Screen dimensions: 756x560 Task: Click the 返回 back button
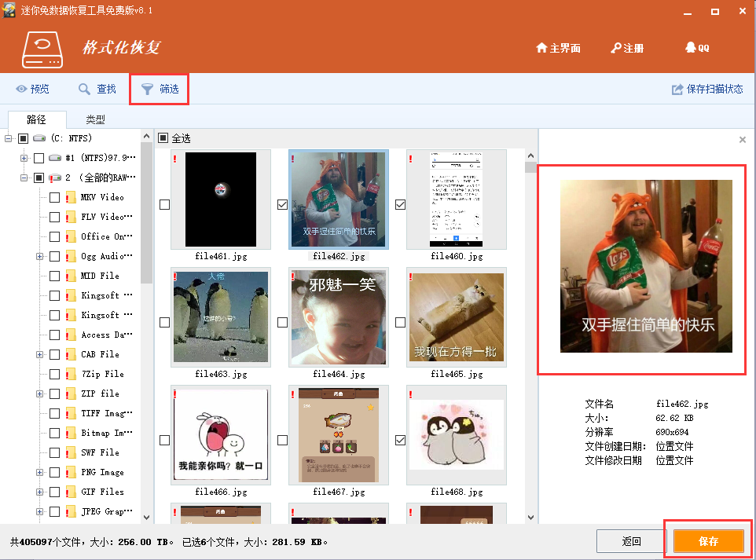632,541
